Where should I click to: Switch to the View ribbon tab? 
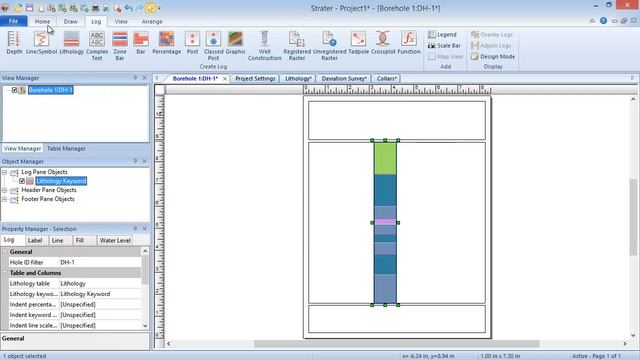coord(121,21)
